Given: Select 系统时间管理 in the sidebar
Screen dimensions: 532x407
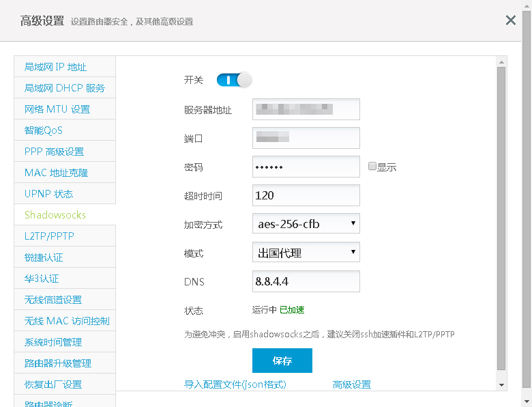Looking at the screenshot, I should pos(65,341).
